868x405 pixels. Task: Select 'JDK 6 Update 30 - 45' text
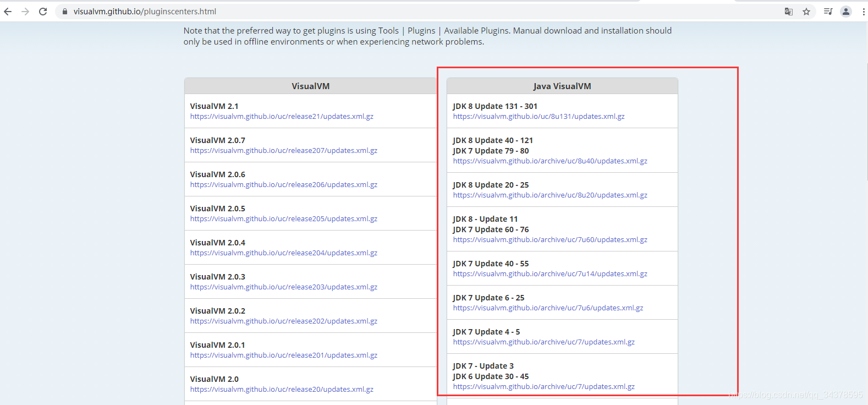pos(491,376)
